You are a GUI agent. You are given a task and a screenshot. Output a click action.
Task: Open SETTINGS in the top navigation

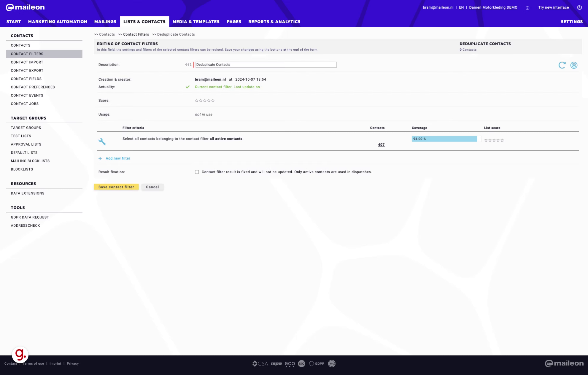click(572, 22)
